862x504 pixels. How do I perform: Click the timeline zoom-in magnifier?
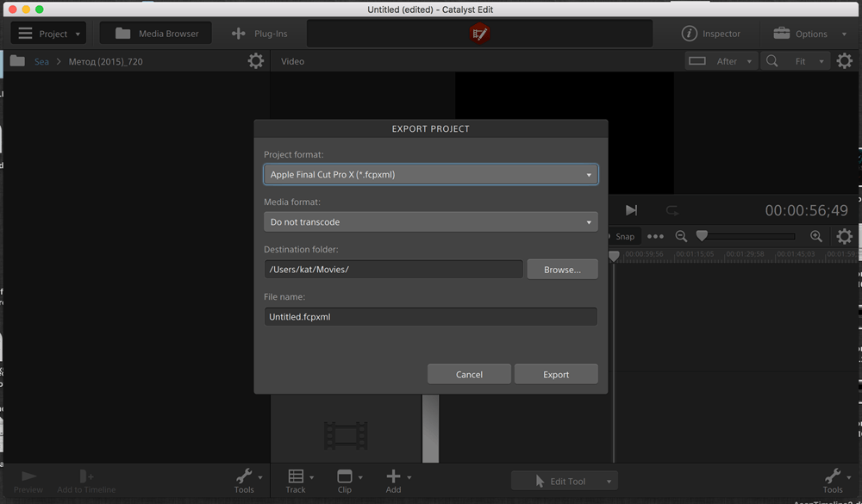click(815, 236)
